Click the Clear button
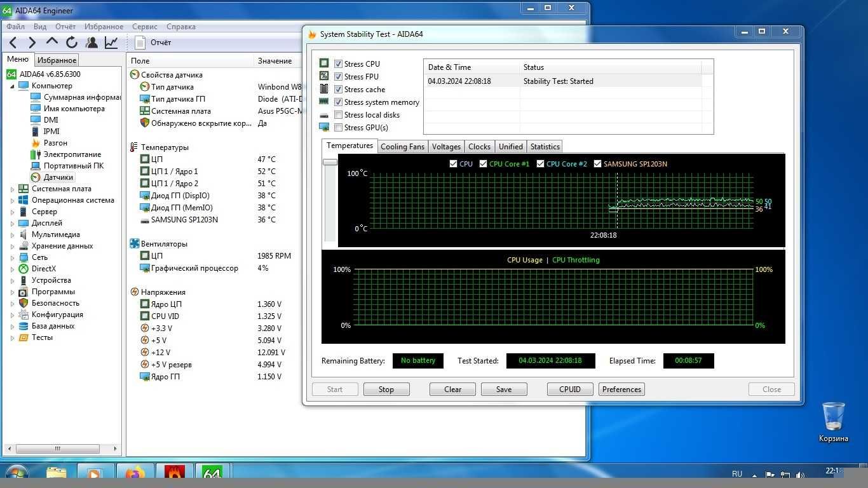The height and width of the screenshot is (488, 868). pyautogui.click(x=452, y=390)
